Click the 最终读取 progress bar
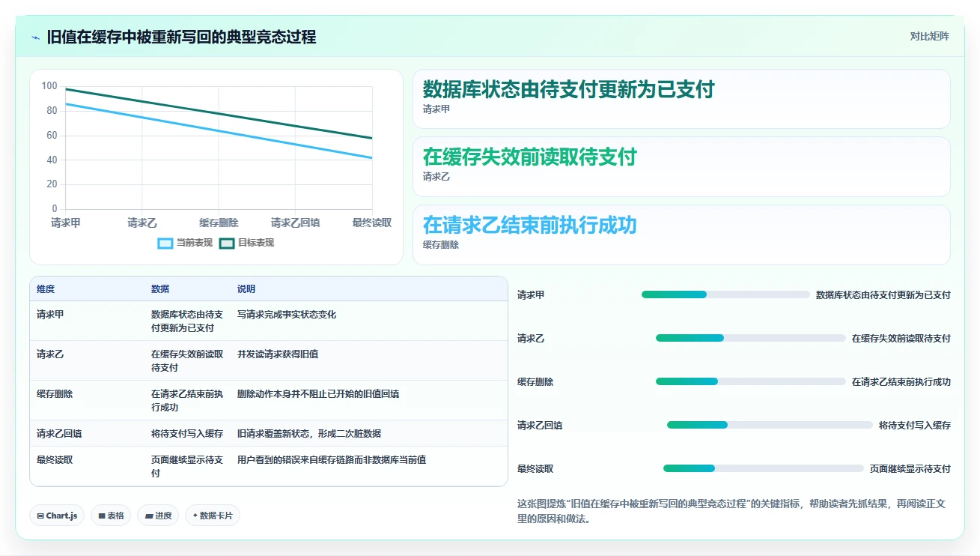The height and width of the screenshot is (556, 980). coord(764,468)
